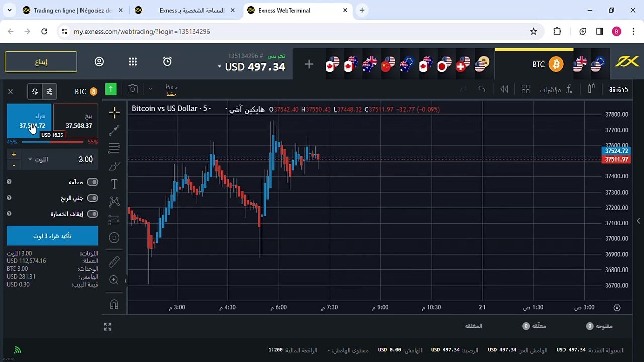Select the Text annotation tool
Viewport: 644px width, 362px height.
tap(114, 184)
